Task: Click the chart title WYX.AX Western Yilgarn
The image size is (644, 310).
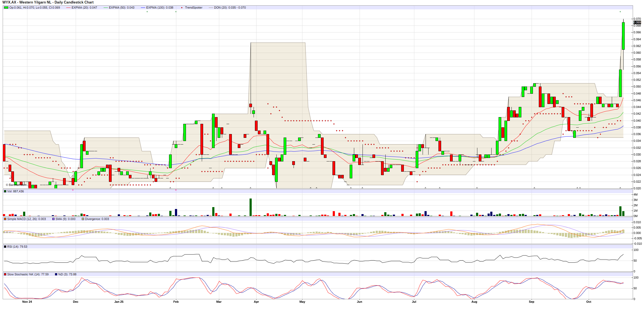Action: point(48,2)
